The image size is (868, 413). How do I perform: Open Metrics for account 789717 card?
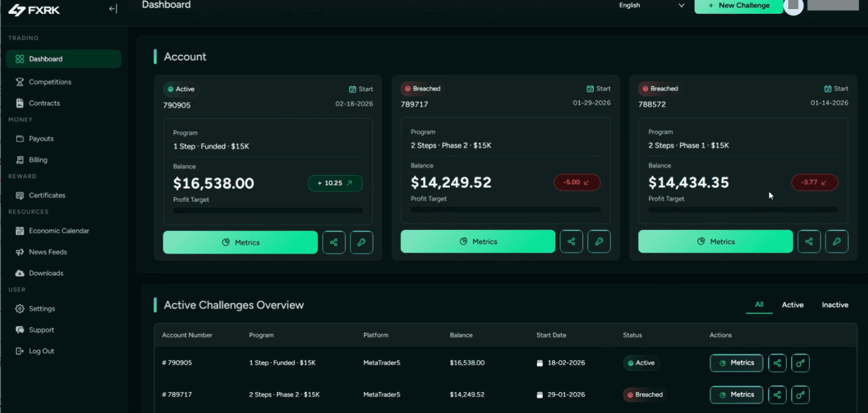(x=478, y=242)
